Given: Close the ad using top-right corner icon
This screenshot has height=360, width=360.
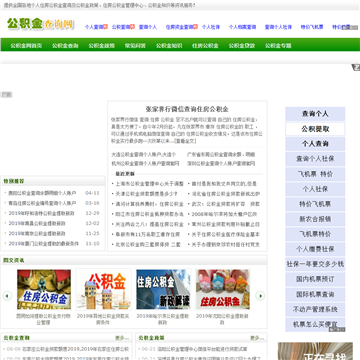Looking at the screenshot, I should pyautogui.click(x=356, y=68).
